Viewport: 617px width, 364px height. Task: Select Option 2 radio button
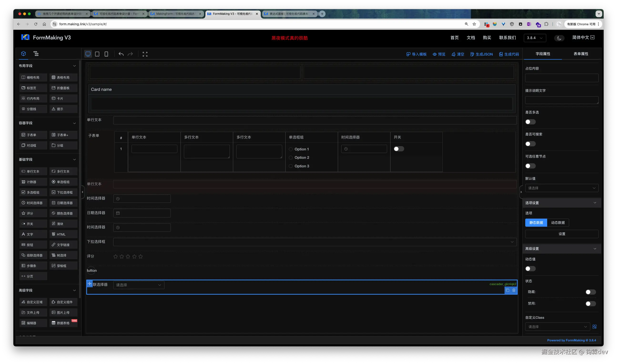[291, 158]
